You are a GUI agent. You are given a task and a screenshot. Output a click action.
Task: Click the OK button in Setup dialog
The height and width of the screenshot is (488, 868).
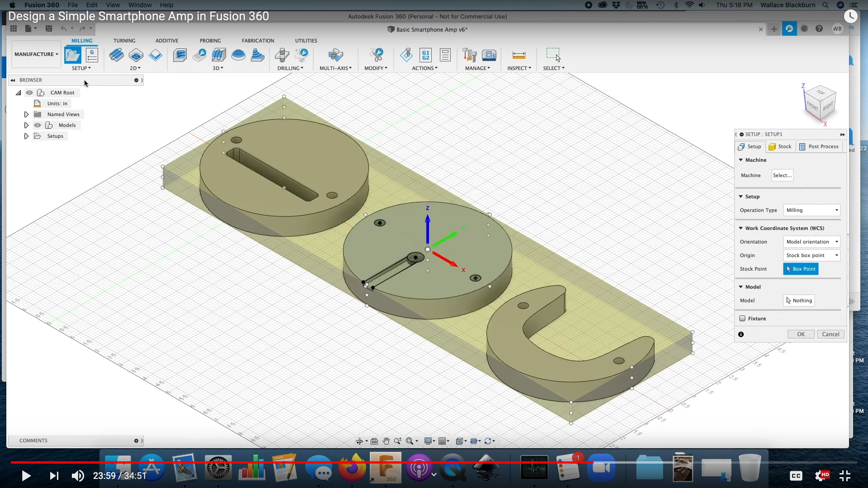point(801,334)
